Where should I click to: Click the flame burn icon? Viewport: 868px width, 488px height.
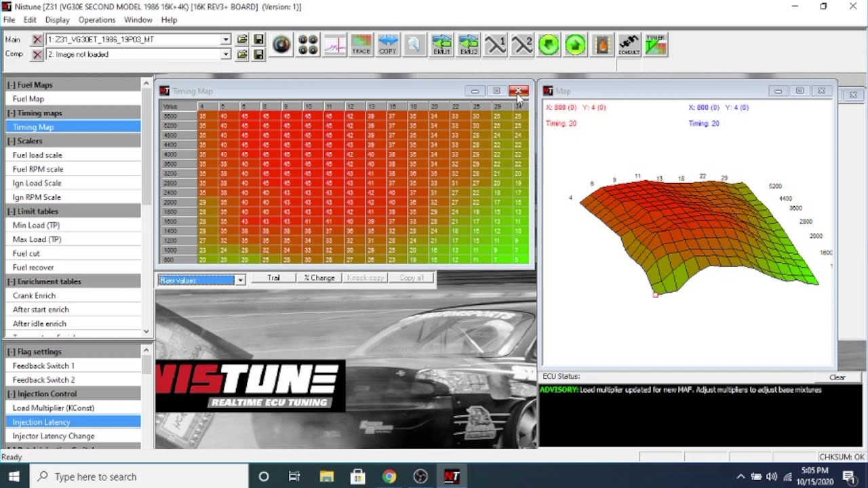pos(602,45)
